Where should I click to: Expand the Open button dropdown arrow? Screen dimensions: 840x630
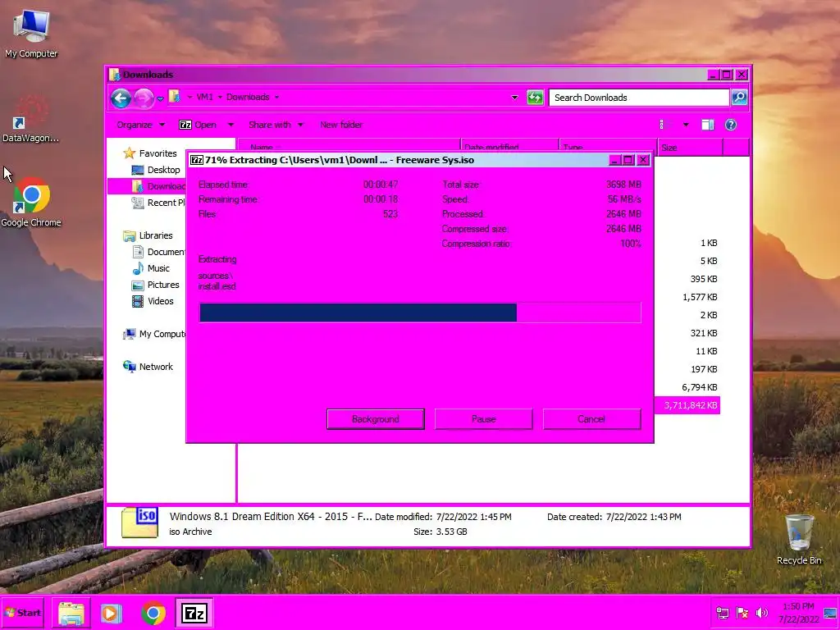[x=231, y=125]
